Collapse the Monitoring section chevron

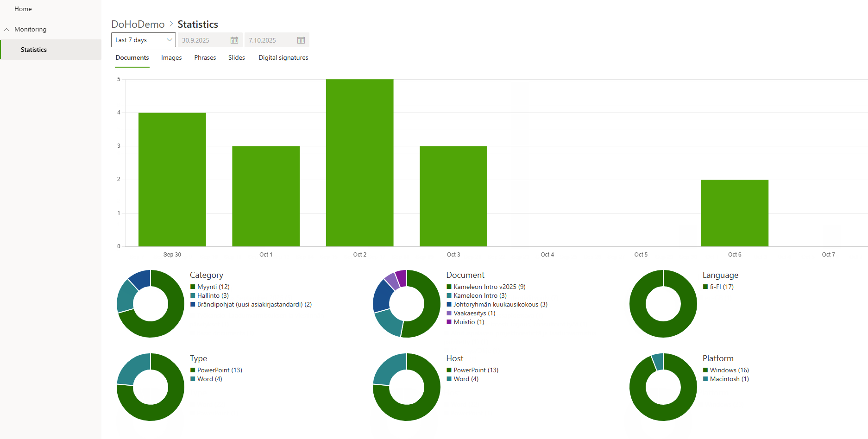[x=6, y=30]
